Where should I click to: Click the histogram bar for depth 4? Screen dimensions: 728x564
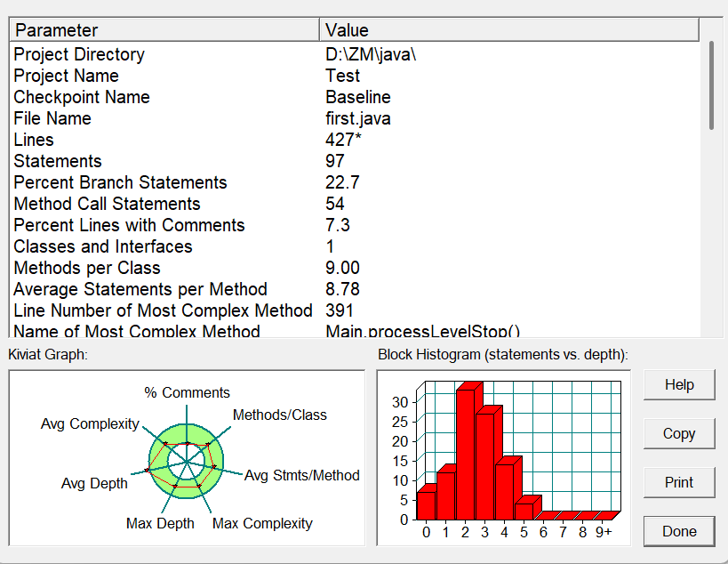[505, 492]
